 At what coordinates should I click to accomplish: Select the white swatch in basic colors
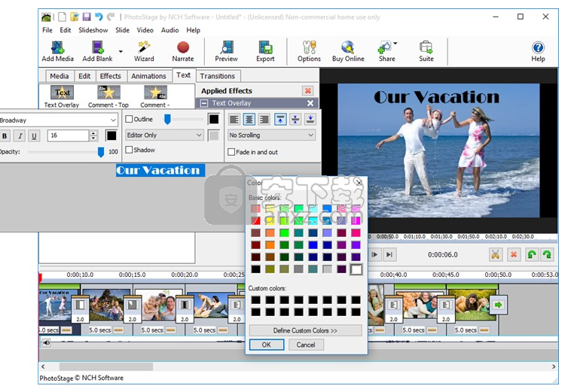pos(356,269)
